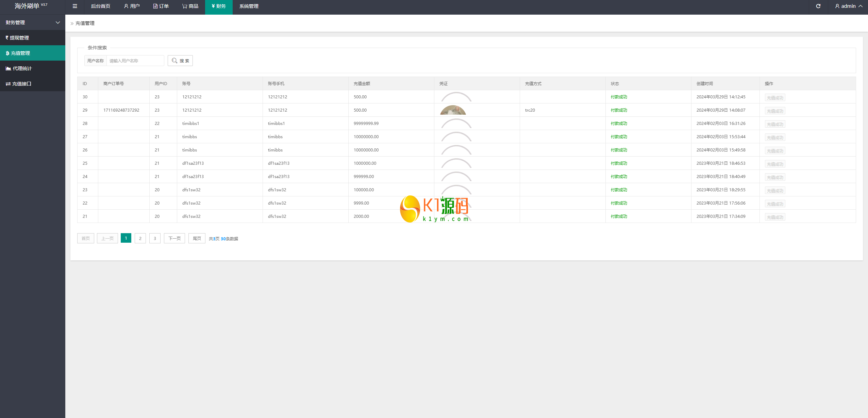Click the magnifier search button
The height and width of the screenshot is (418, 868).
point(180,61)
